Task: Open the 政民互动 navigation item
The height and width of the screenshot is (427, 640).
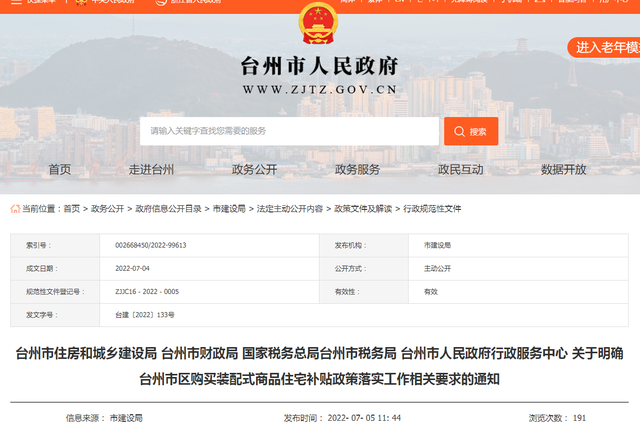Action: tap(460, 170)
